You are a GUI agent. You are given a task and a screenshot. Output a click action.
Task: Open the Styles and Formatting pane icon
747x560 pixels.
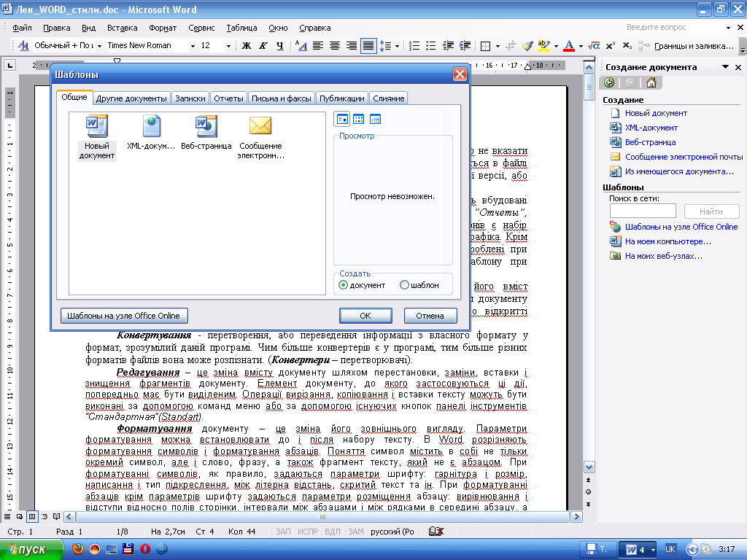click(x=23, y=46)
